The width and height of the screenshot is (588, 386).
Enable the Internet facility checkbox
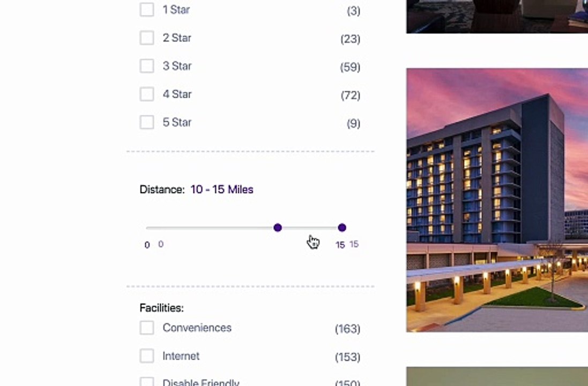coord(147,356)
